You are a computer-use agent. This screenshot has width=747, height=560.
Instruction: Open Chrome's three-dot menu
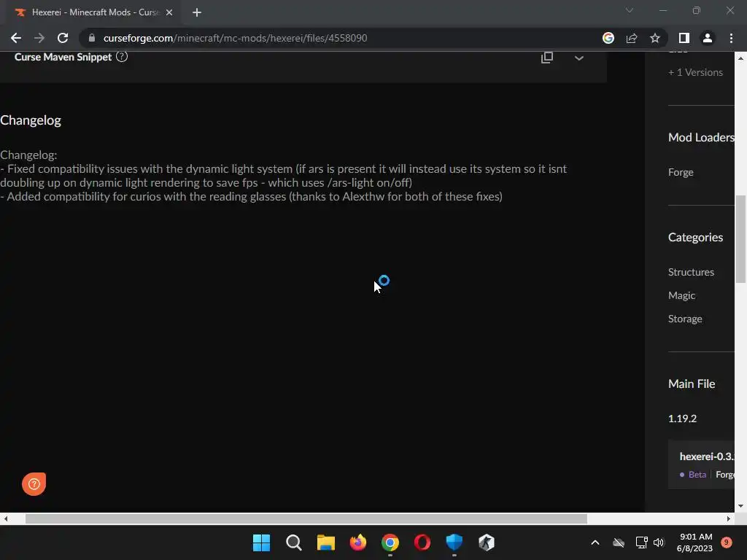pos(731,38)
